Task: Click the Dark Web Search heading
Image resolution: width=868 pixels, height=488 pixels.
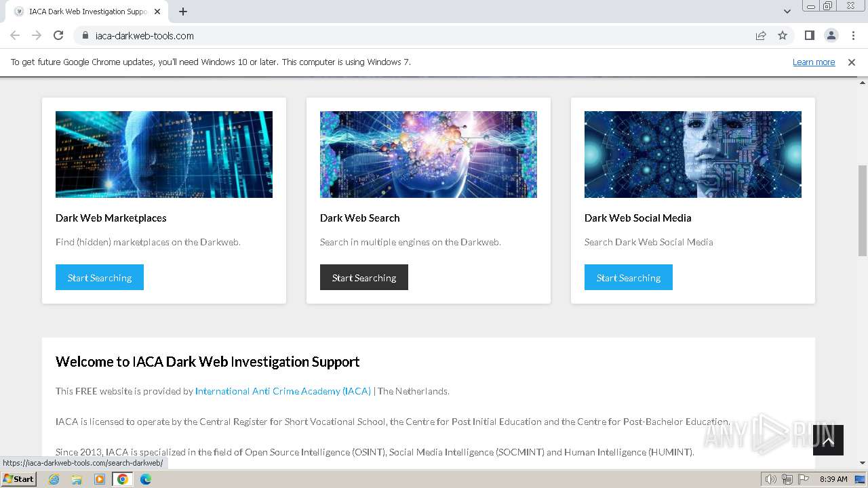Action: (360, 218)
